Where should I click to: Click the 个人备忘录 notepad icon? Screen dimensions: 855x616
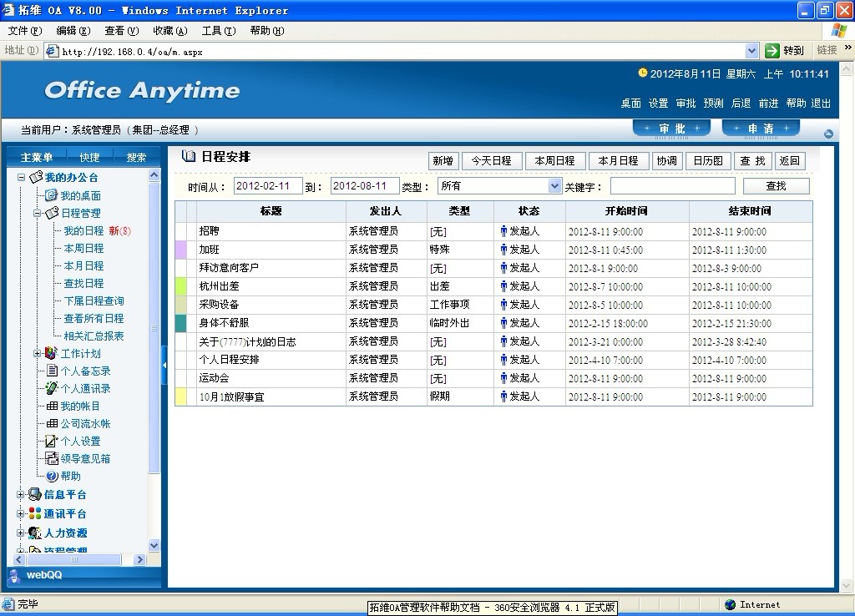click(52, 371)
